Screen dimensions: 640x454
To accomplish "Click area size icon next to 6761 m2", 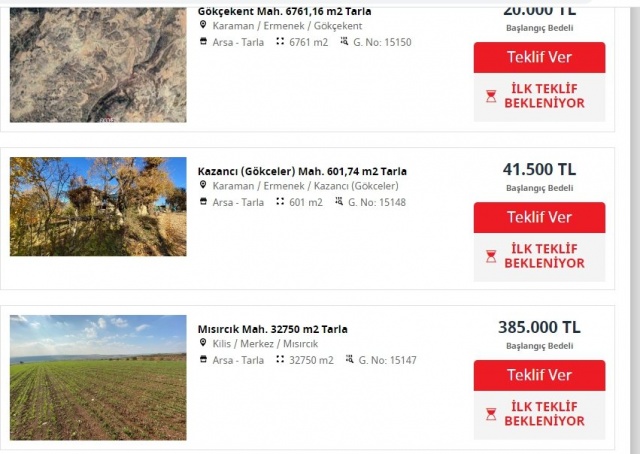I will tap(280, 41).
